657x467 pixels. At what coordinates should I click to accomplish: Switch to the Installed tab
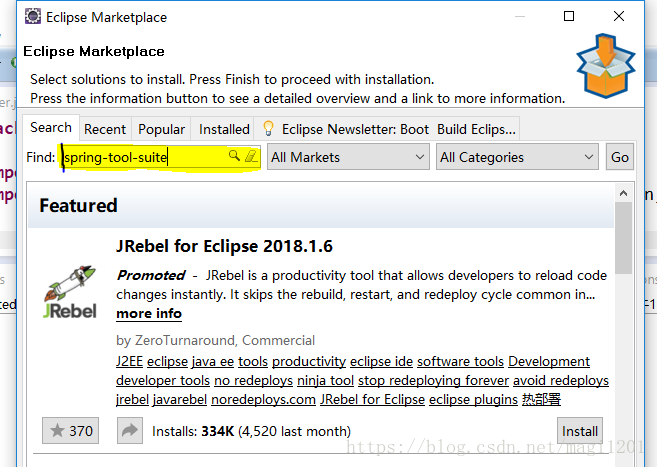[x=224, y=129]
